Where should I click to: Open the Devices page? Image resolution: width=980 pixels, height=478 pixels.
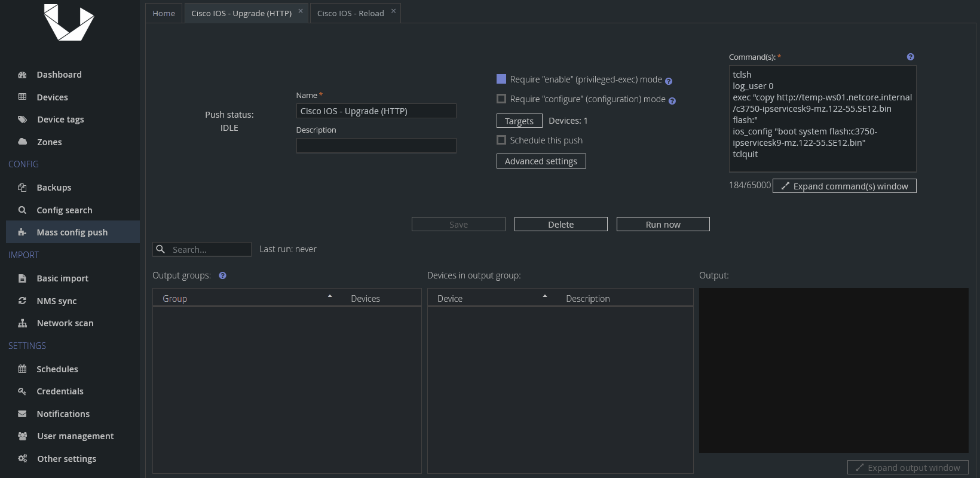(x=52, y=97)
